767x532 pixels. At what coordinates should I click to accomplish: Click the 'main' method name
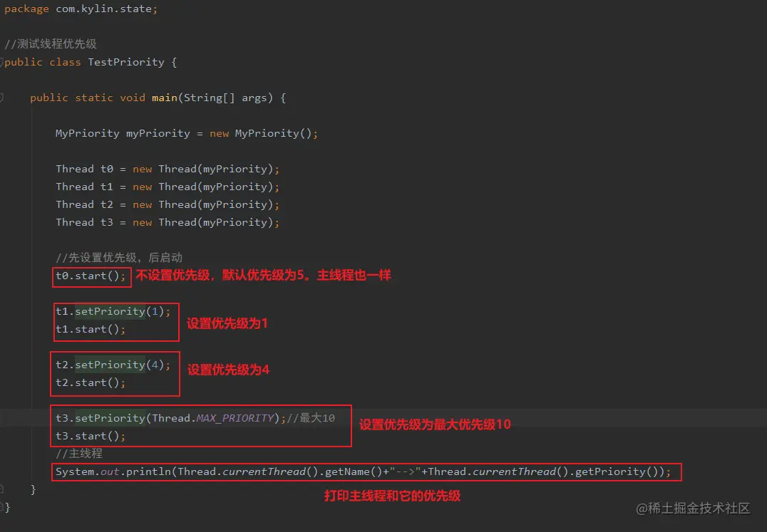165,98
